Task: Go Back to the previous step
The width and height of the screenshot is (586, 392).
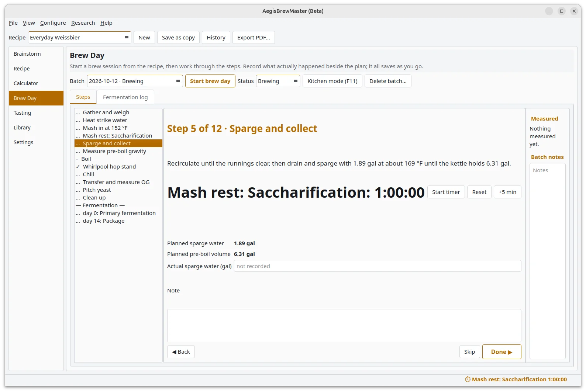Action: coord(181,352)
